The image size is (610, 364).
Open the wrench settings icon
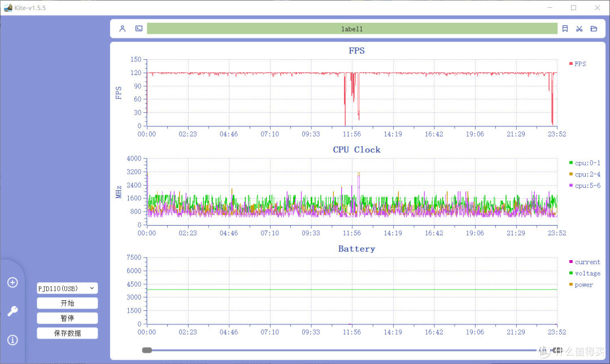(x=12, y=311)
